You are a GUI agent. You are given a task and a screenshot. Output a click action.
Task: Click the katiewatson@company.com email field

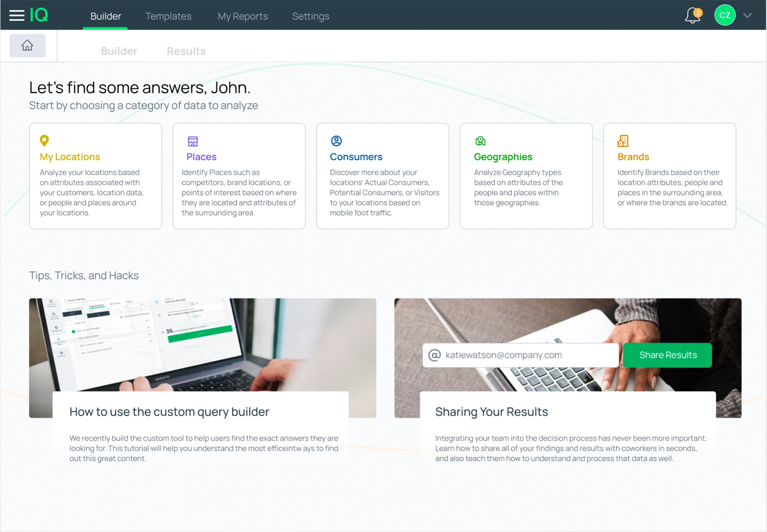[x=521, y=355]
